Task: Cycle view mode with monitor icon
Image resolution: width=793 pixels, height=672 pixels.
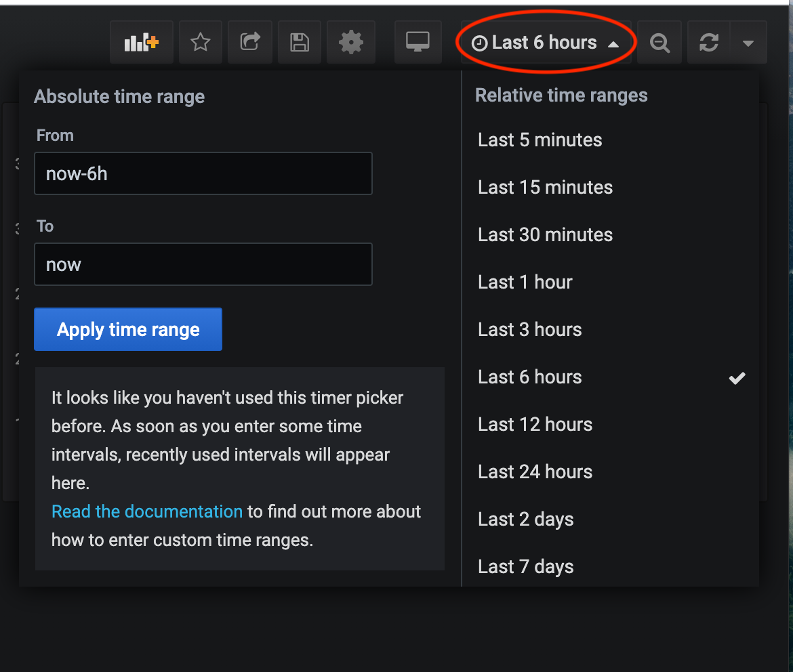Action: point(418,43)
